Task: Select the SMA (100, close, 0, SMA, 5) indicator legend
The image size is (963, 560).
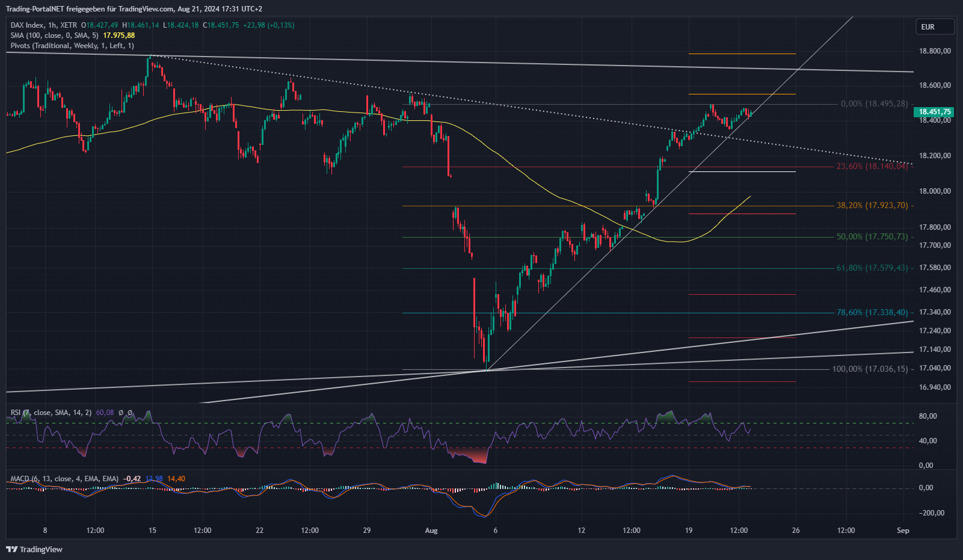Action: coord(55,35)
